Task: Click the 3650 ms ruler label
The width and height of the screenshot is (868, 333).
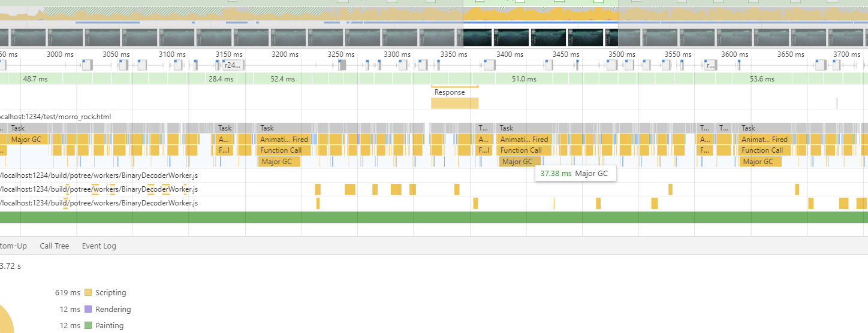Action: pyautogui.click(x=791, y=55)
